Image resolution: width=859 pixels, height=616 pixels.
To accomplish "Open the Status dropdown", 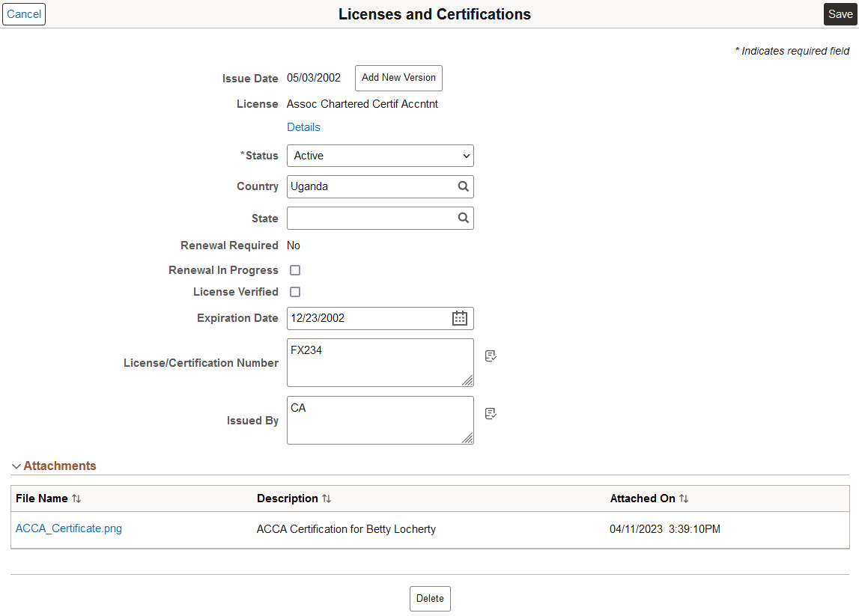I will pos(380,156).
